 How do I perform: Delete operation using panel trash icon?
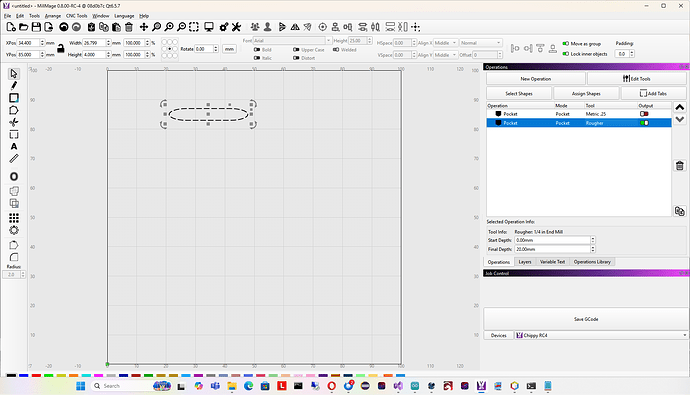pos(679,165)
